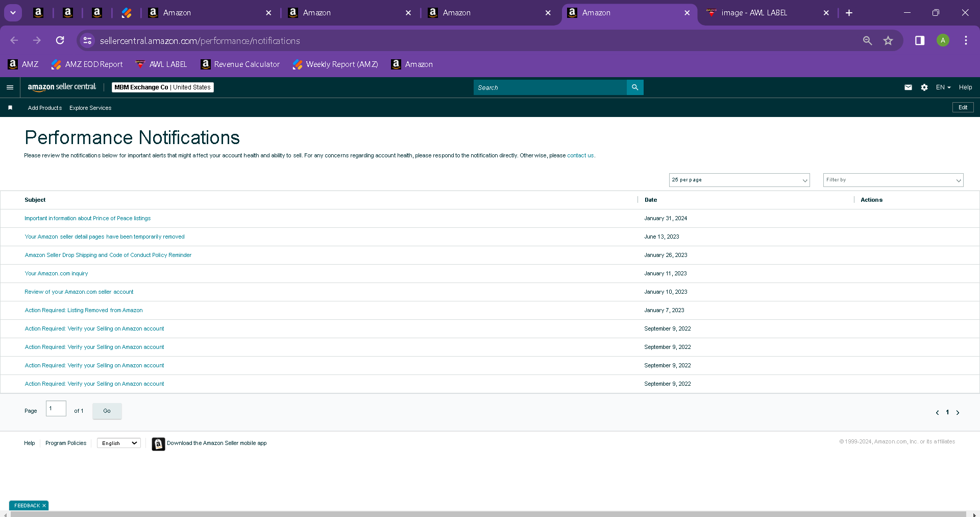Open the Weekly Report (AMZ) bookmark
The height and width of the screenshot is (517, 980).
(335, 64)
